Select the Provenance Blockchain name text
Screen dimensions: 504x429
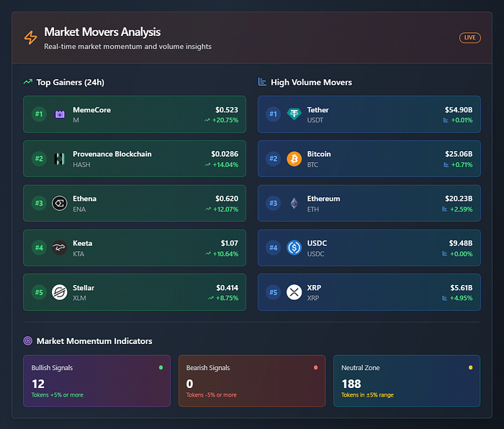112,154
